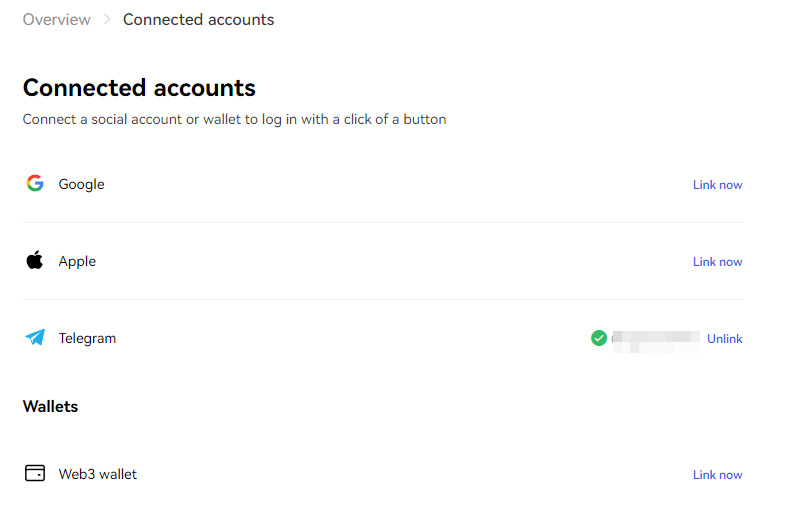Click the Connected accounts page title
Screen dimensions: 791x516
[139, 88]
